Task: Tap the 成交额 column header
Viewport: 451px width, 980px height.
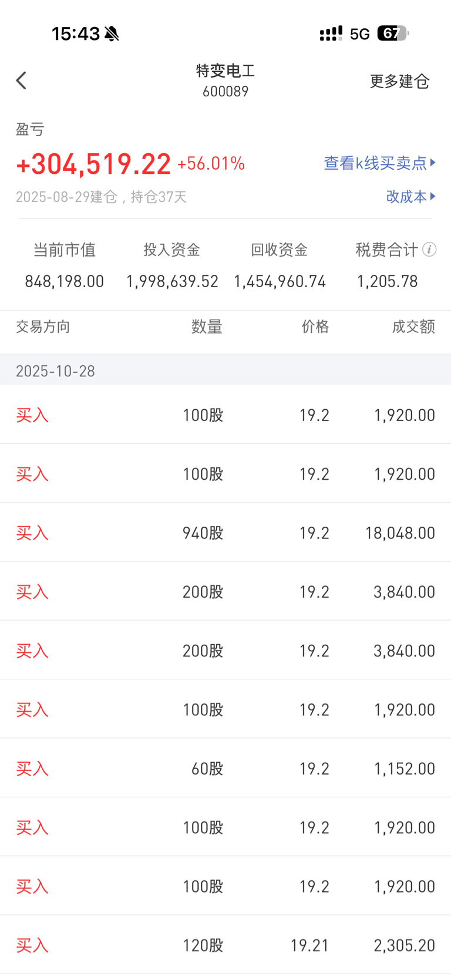Action: pyautogui.click(x=413, y=326)
